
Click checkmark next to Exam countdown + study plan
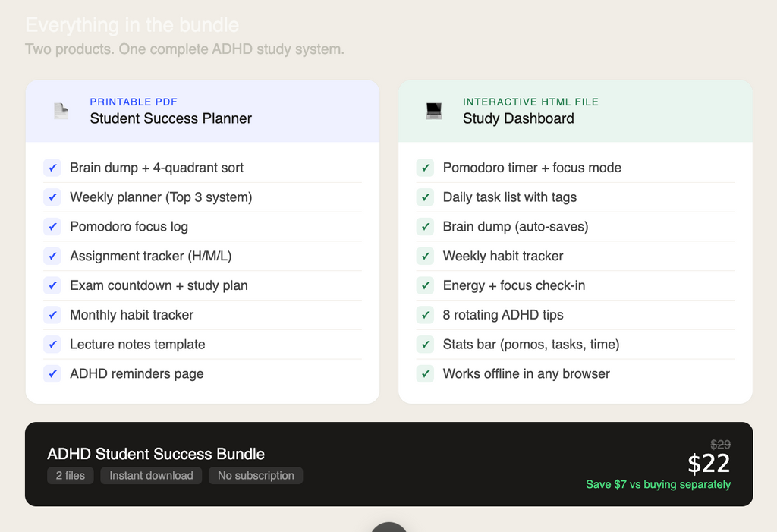tap(52, 285)
